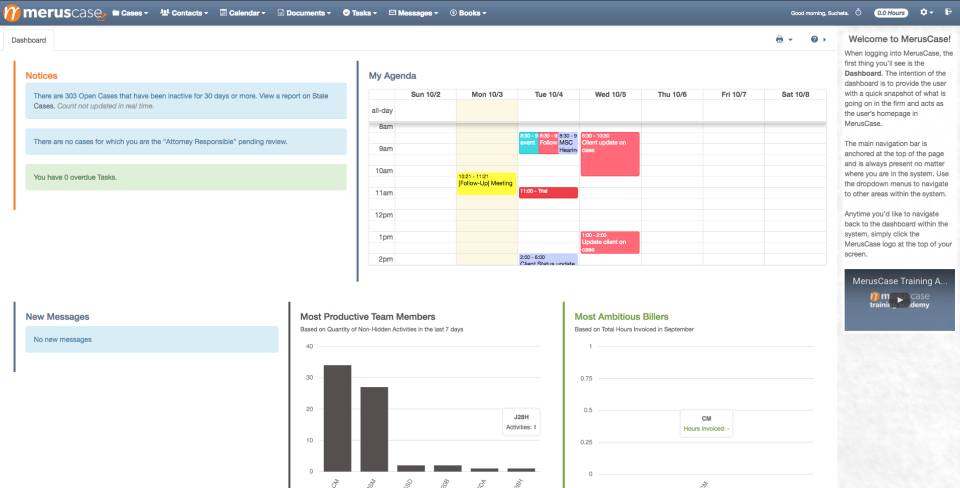Click the logout icon in the navbar
Image resolution: width=960 pixels, height=488 pixels.
coord(948,12)
